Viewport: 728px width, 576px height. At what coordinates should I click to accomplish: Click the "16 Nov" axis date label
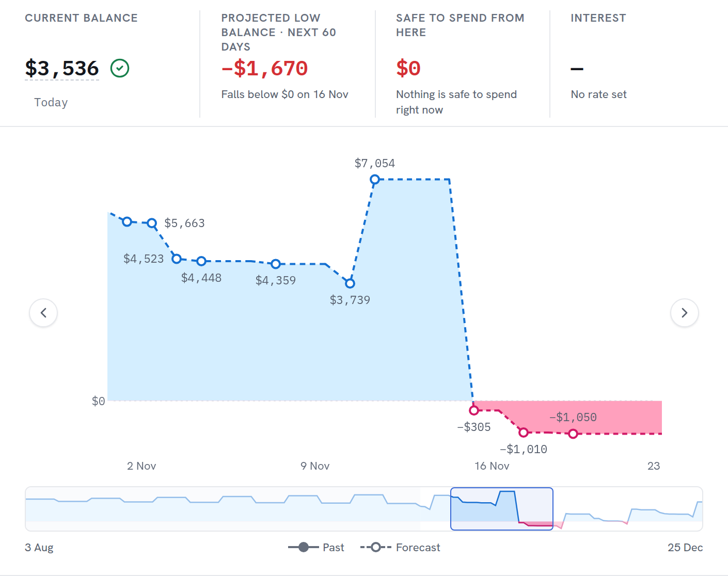pyautogui.click(x=492, y=466)
